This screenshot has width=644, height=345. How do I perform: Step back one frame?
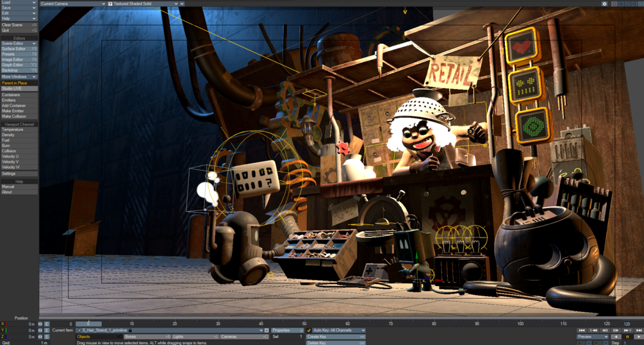(604, 330)
